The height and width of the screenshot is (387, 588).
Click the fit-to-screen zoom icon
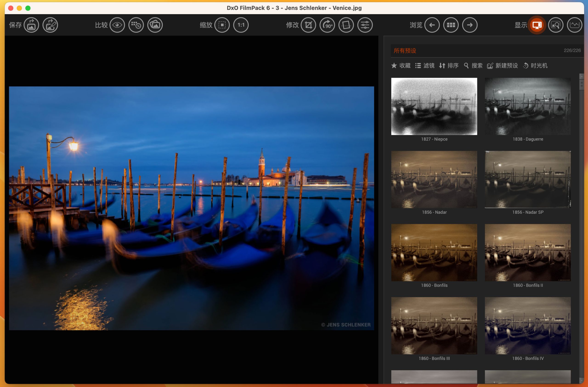click(222, 25)
